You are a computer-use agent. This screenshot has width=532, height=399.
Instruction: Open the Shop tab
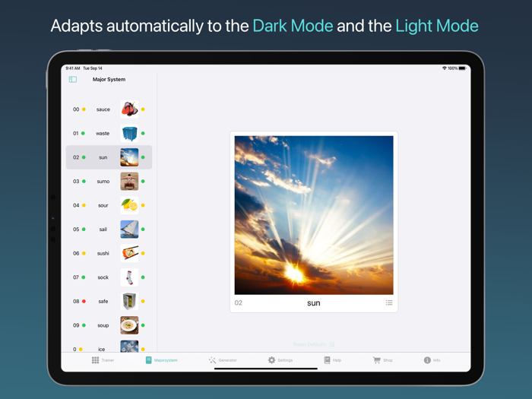tap(383, 360)
